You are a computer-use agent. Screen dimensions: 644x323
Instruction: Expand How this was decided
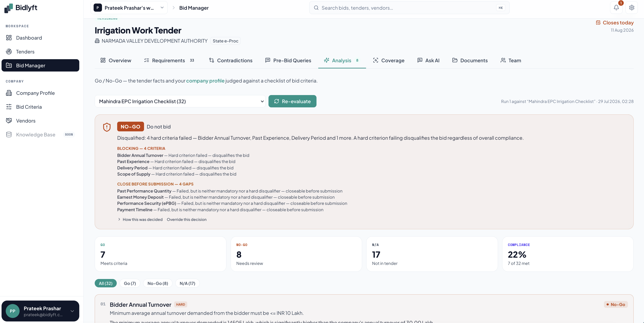140,219
